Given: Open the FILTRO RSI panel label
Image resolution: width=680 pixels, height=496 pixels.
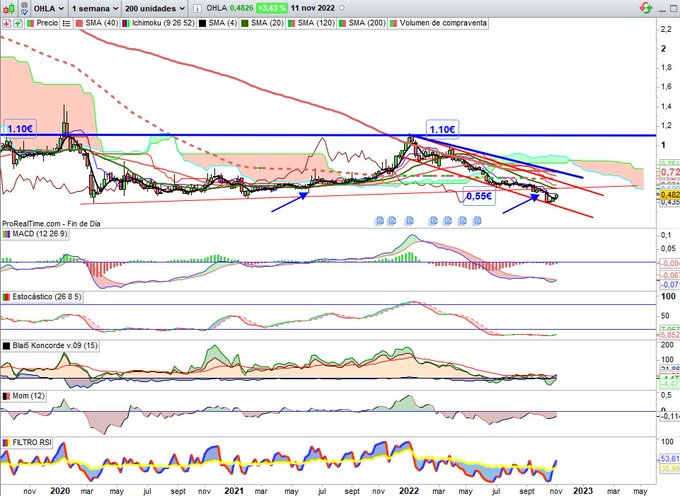Looking at the screenshot, I should [32, 443].
